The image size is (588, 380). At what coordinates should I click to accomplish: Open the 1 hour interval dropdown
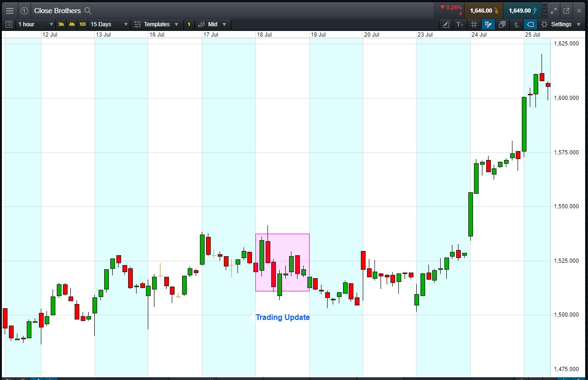[x=36, y=24]
